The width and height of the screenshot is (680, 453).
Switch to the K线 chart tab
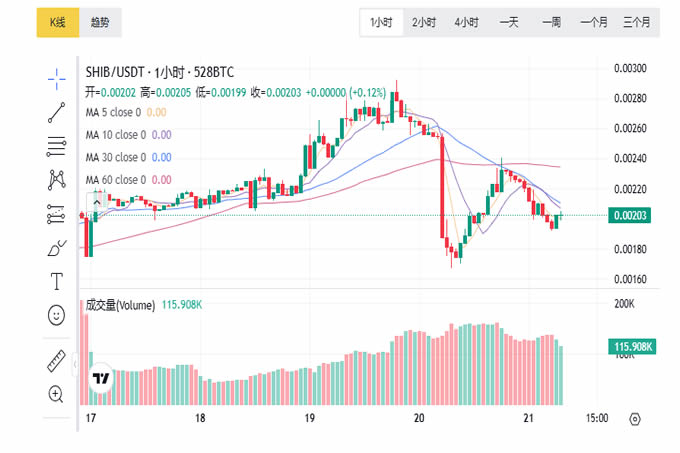point(58,23)
